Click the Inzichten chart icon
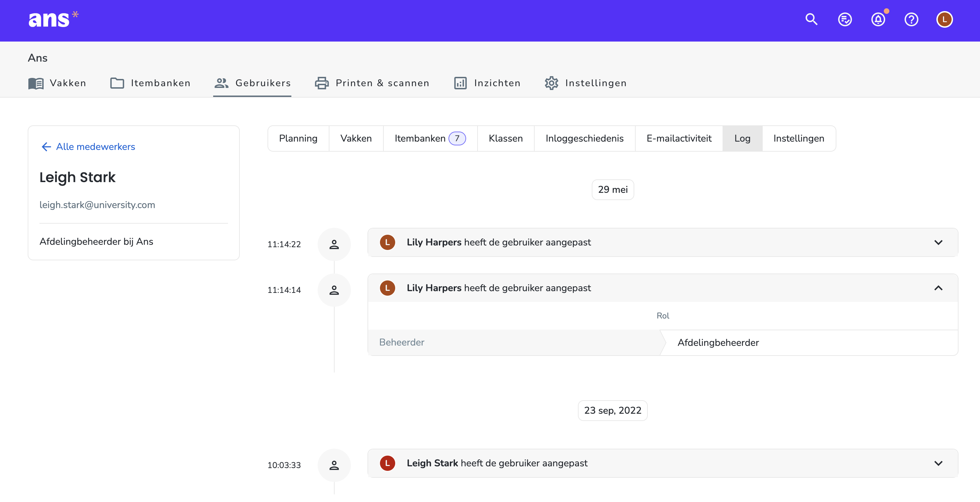The height and width of the screenshot is (502, 980). point(460,83)
